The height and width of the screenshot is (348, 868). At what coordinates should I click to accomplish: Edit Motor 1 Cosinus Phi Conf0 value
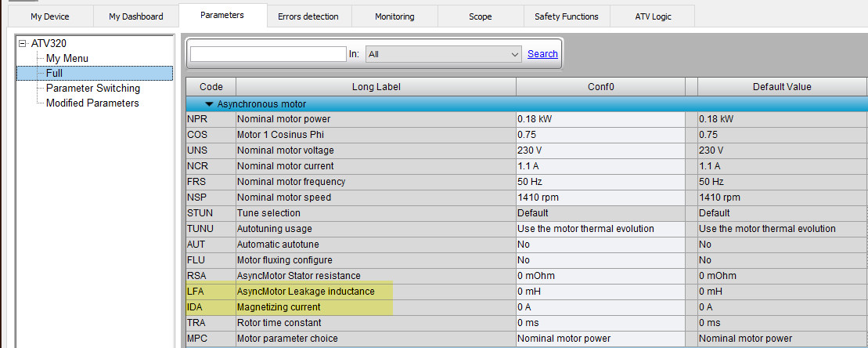pos(600,135)
